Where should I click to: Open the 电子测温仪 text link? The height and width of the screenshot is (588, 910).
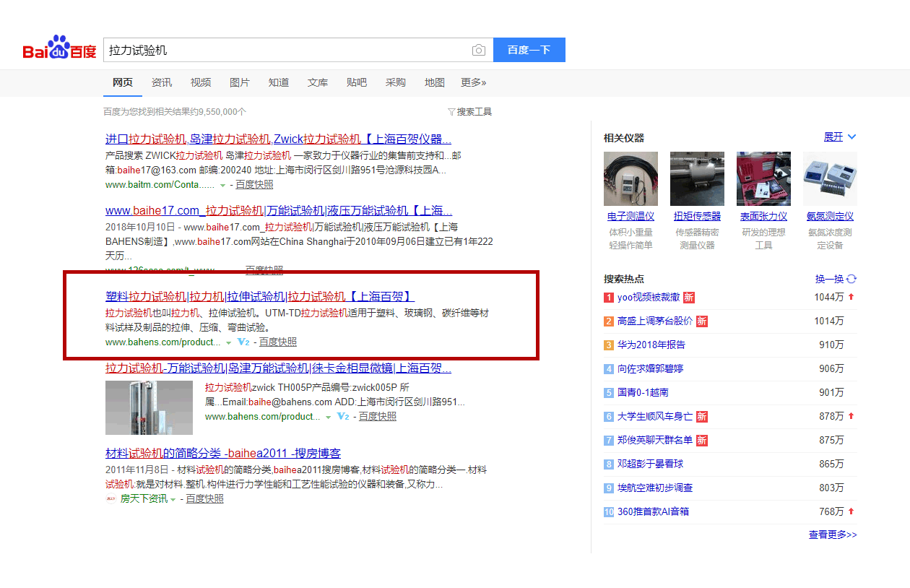coord(630,216)
